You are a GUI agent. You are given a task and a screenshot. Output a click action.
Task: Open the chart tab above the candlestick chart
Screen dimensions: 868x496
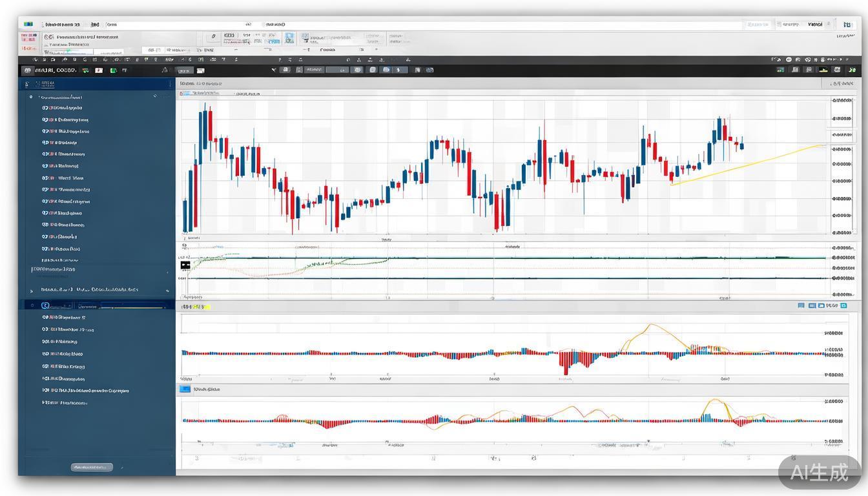[201, 83]
